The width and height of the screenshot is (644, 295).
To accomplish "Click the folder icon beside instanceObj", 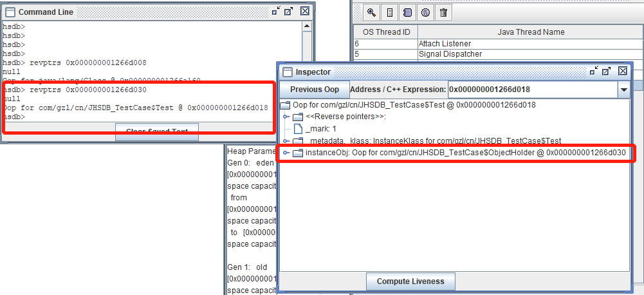I will tap(297, 153).
